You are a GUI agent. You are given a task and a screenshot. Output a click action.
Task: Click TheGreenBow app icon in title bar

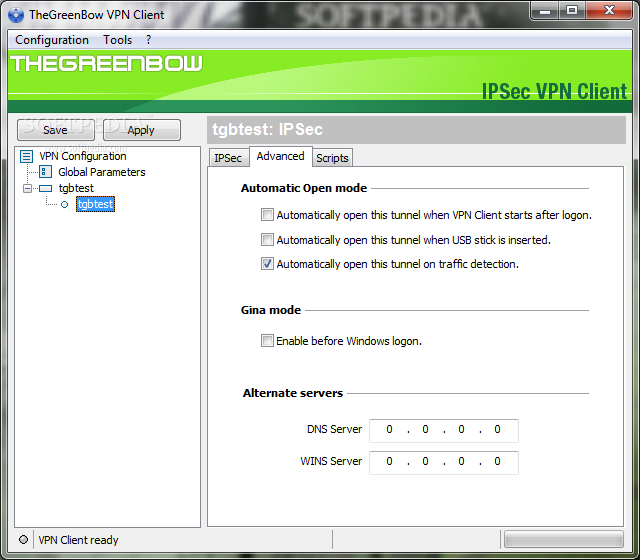pyautogui.click(x=16, y=15)
